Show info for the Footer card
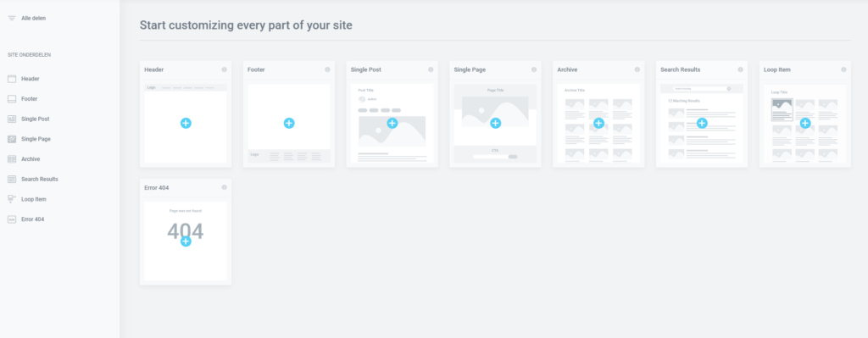Viewport: 868px width, 338px height. 327,69
